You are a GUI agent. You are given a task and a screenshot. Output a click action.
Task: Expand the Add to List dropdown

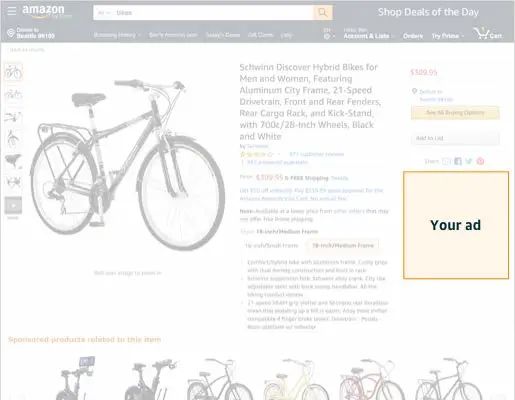pyautogui.click(x=455, y=138)
